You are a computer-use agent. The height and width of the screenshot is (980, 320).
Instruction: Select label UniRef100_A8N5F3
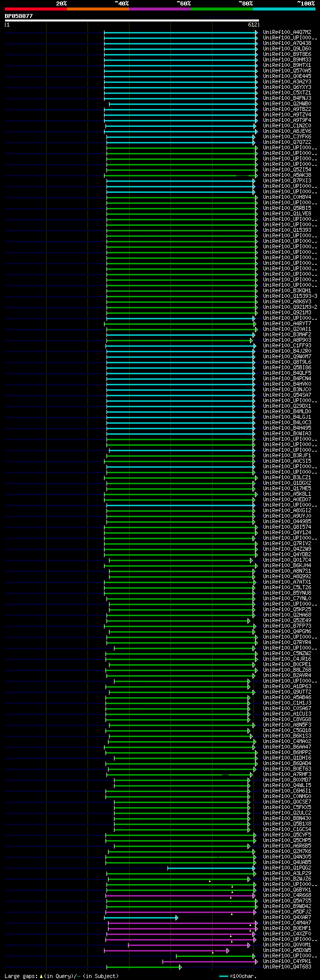pos(287,725)
